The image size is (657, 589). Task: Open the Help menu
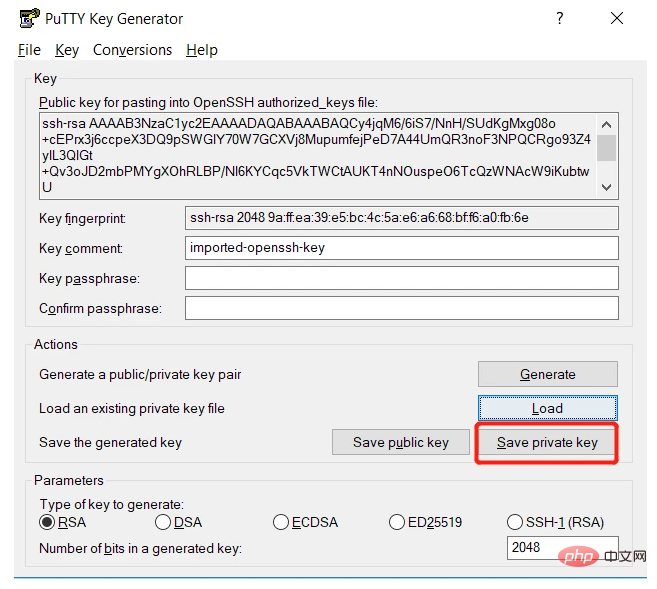click(201, 50)
